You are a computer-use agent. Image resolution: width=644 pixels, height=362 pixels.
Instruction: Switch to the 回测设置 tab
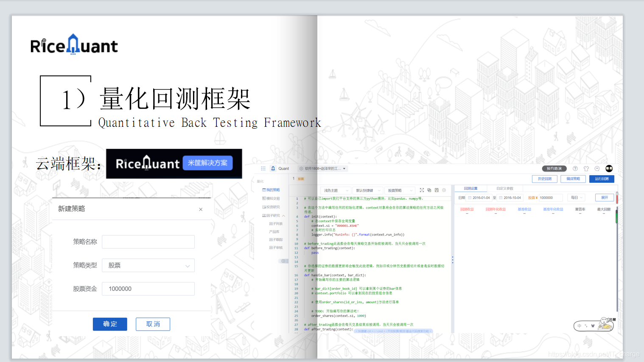(x=470, y=188)
